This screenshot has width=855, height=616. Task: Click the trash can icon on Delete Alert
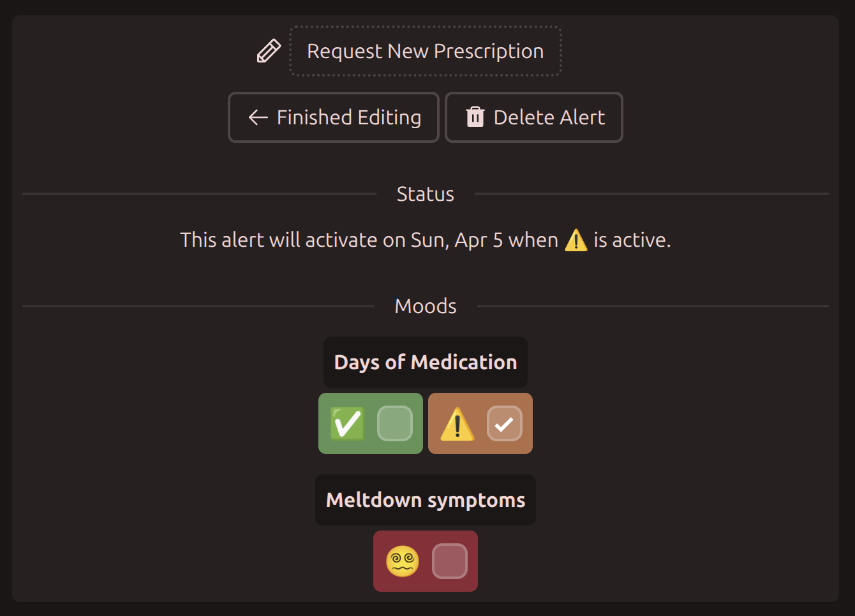pos(474,117)
